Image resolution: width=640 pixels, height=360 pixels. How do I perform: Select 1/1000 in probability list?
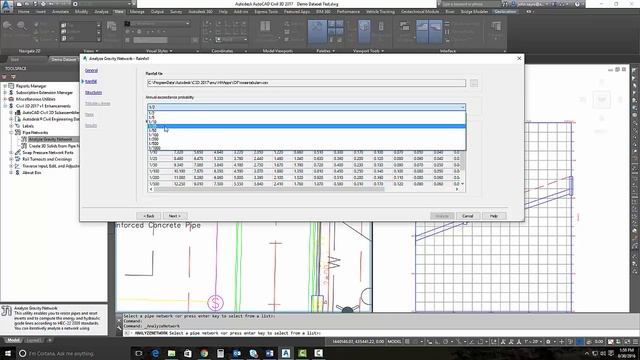click(306, 148)
